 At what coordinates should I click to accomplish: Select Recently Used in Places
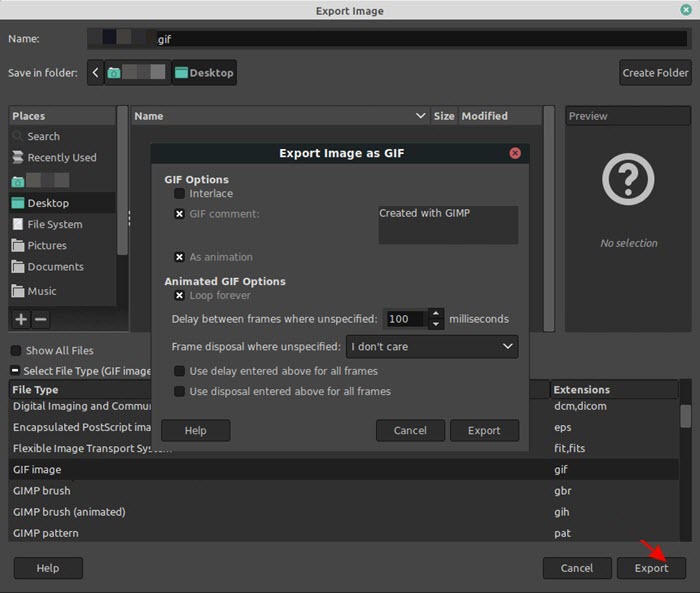coord(62,157)
